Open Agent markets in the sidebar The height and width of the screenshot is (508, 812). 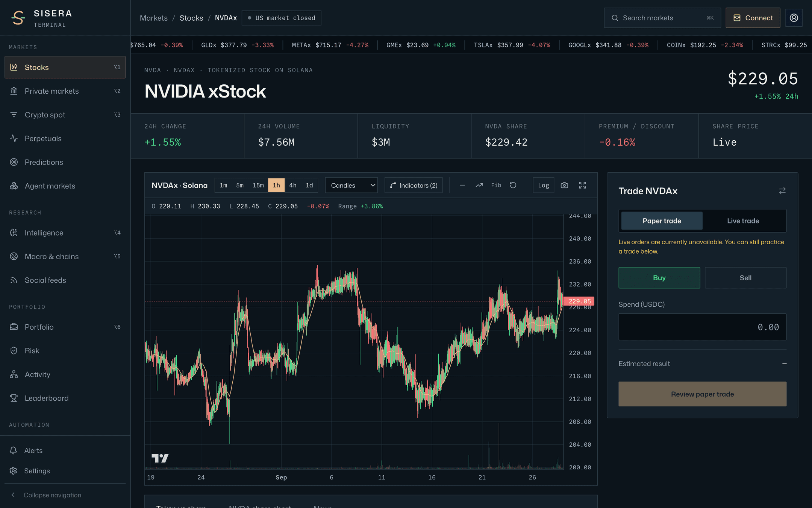click(x=65, y=186)
